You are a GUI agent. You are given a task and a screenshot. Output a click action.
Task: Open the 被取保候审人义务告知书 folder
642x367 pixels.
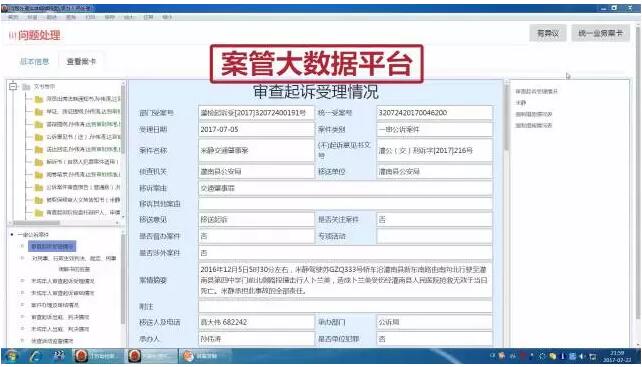[x=77, y=200]
